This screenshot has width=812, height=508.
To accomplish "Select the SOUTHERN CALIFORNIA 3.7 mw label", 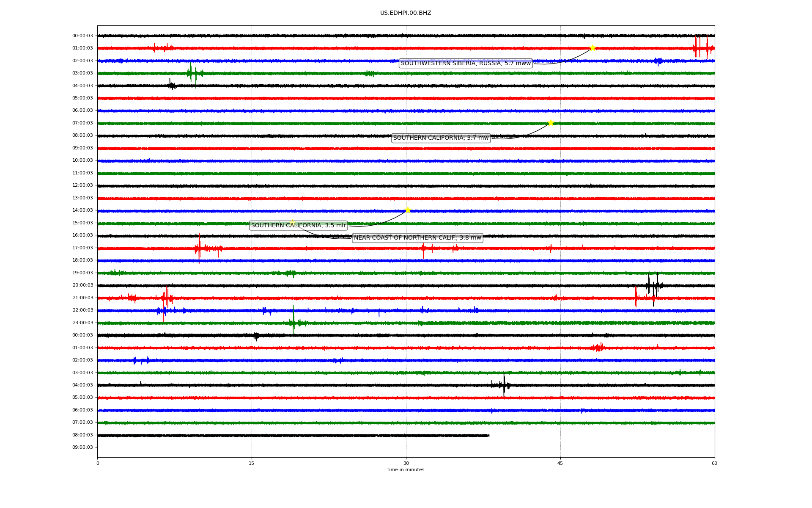I will click(x=441, y=138).
